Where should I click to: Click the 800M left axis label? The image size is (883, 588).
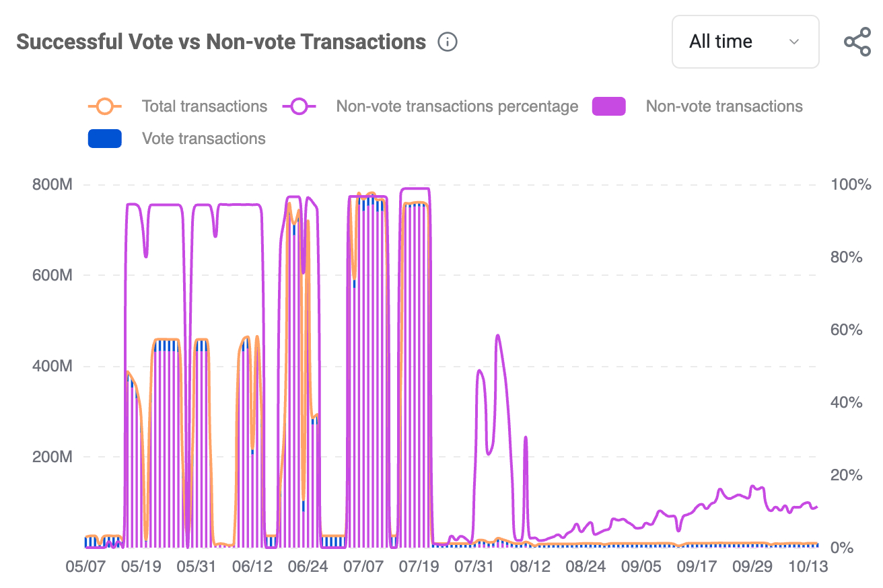(x=52, y=184)
